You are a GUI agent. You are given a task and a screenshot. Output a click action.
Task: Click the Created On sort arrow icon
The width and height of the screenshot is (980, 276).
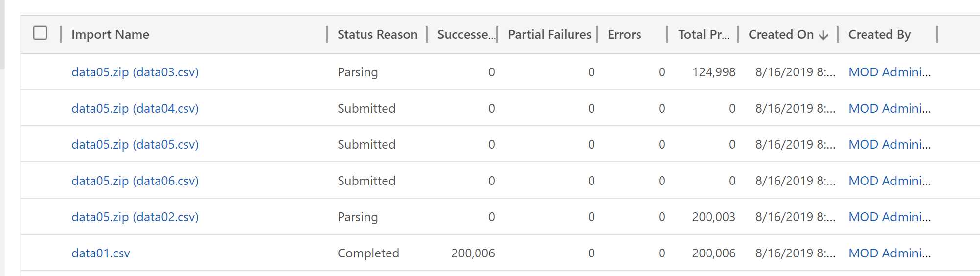click(x=823, y=35)
